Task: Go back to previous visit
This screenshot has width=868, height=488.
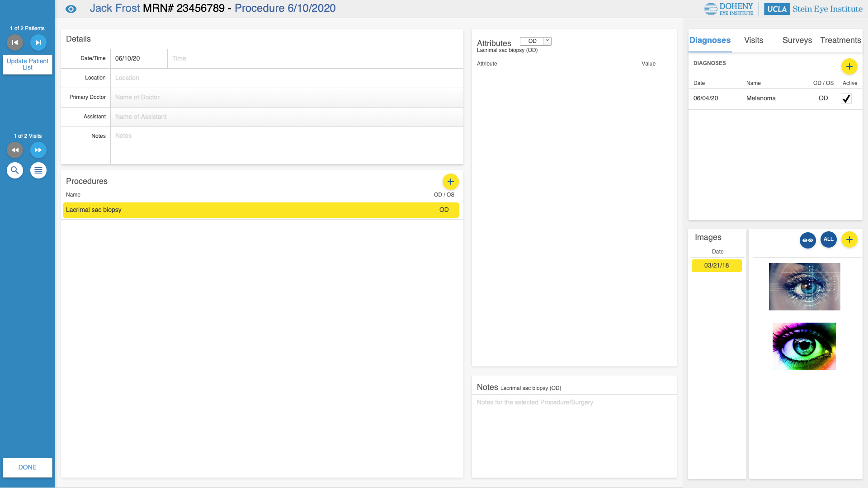Action: click(x=15, y=150)
